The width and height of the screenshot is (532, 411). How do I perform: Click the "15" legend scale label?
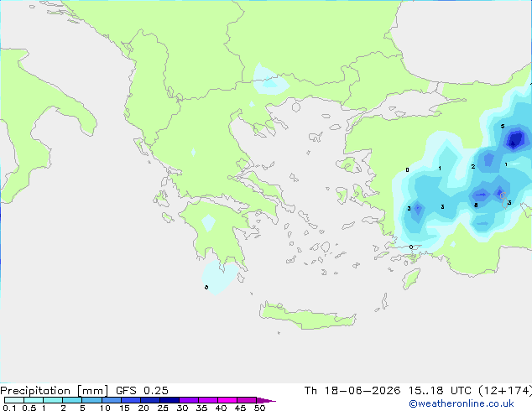click(x=124, y=408)
